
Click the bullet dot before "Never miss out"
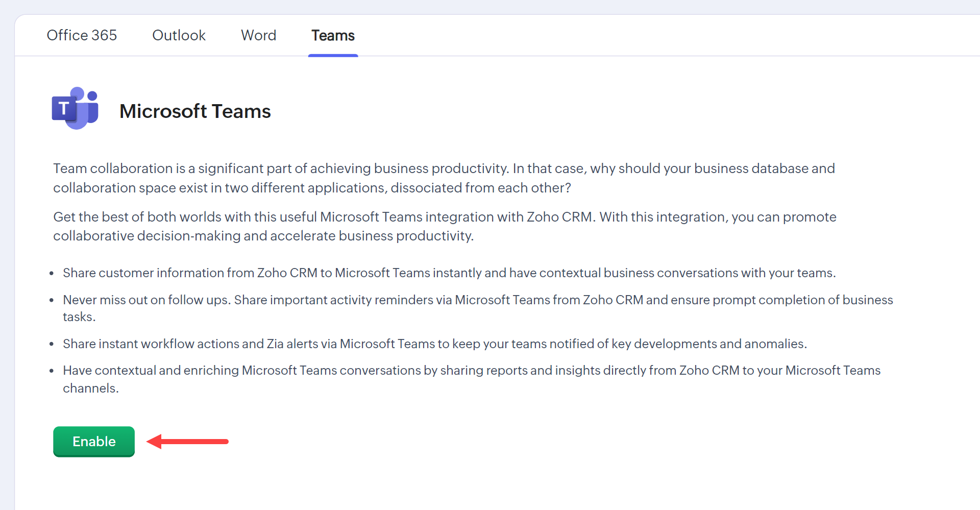click(52, 301)
